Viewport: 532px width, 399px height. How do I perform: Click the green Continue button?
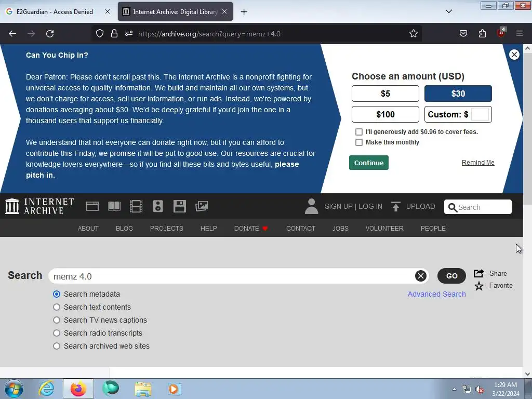[x=369, y=163]
